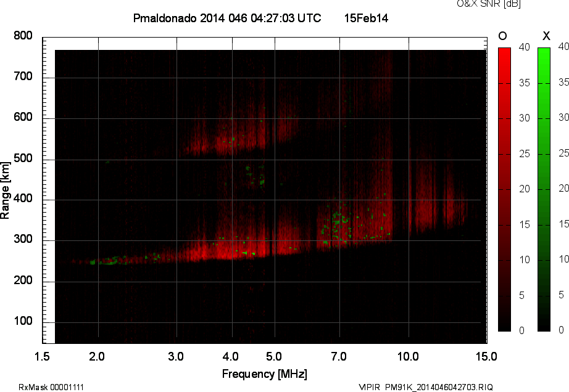Click the plot title starting with Pmaldonado
This screenshot has height=392, width=569.
226,18
